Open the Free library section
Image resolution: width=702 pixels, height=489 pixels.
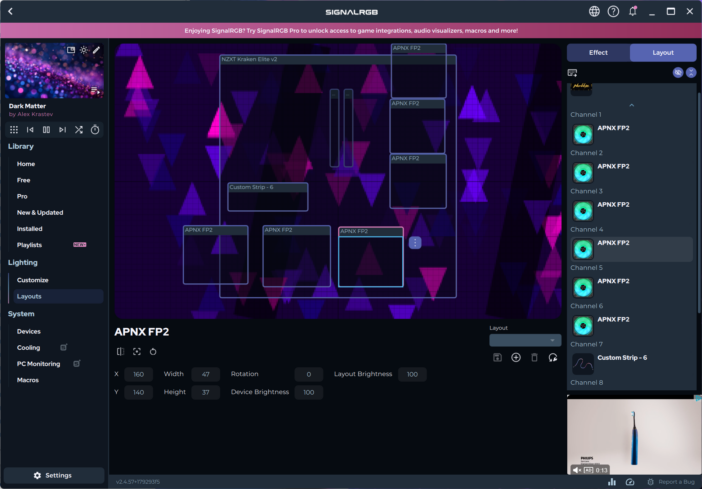tap(24, 180)
